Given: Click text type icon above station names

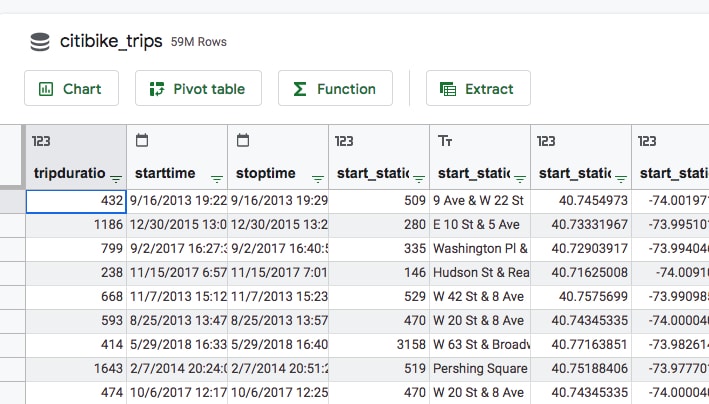Looking at the screenshot, I should [x=445, y=141].
